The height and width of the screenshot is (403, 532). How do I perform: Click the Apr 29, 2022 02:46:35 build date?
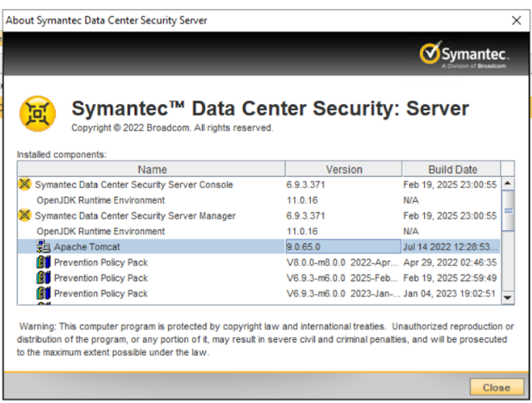pyautogui.click(x=450, y=263)
